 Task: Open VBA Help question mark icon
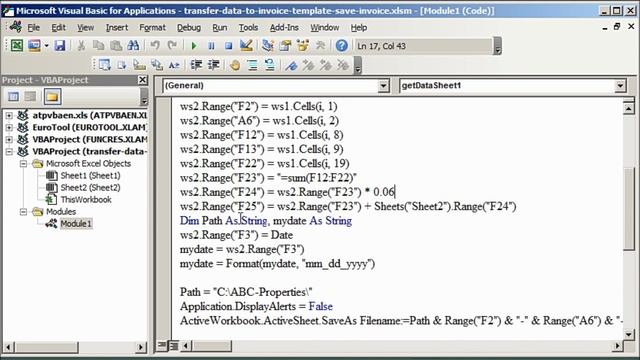click(342, 46)
